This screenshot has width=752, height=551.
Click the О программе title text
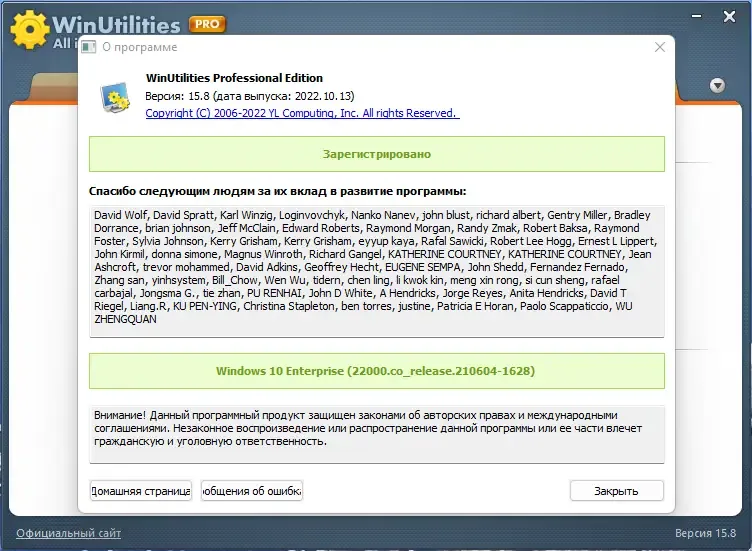click(x=140, y=47)
